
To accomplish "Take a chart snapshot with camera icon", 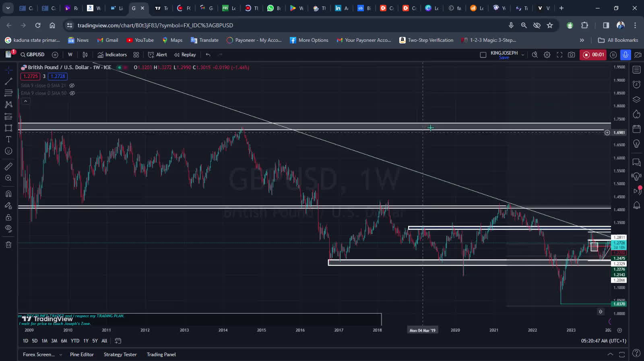I will pyautogui.click(x=571, y=55).
